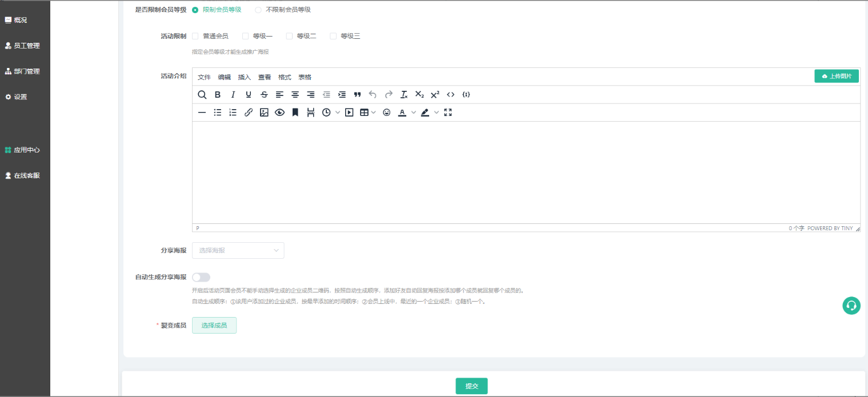Click the insert image icon
This screenshot has width=868, height=397.
(x=264, y=113)
